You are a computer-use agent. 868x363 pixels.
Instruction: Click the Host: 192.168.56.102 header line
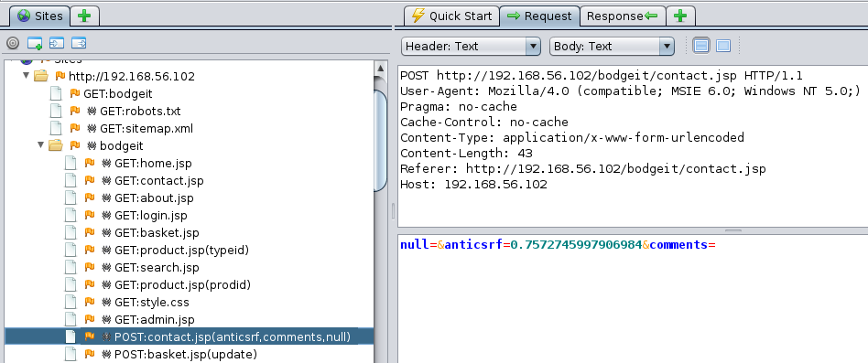point(473,184)
